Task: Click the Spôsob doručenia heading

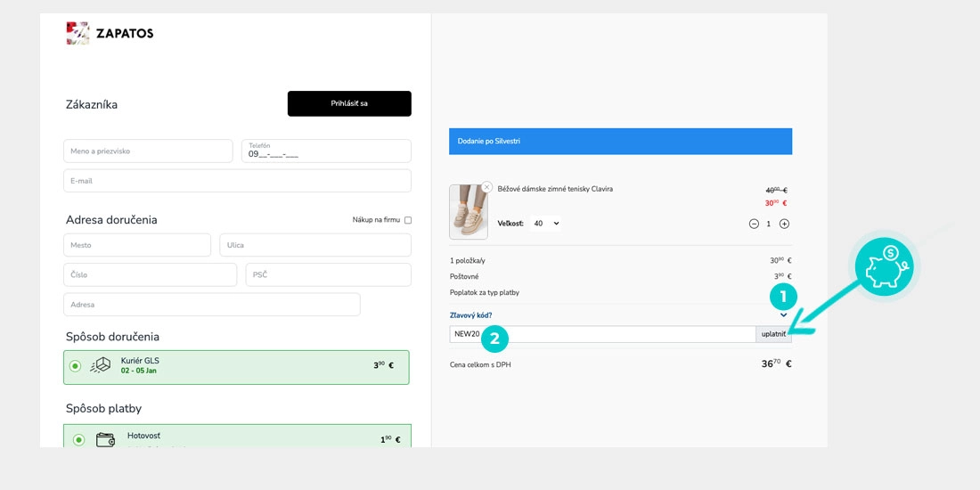Action: pos(112,337)
